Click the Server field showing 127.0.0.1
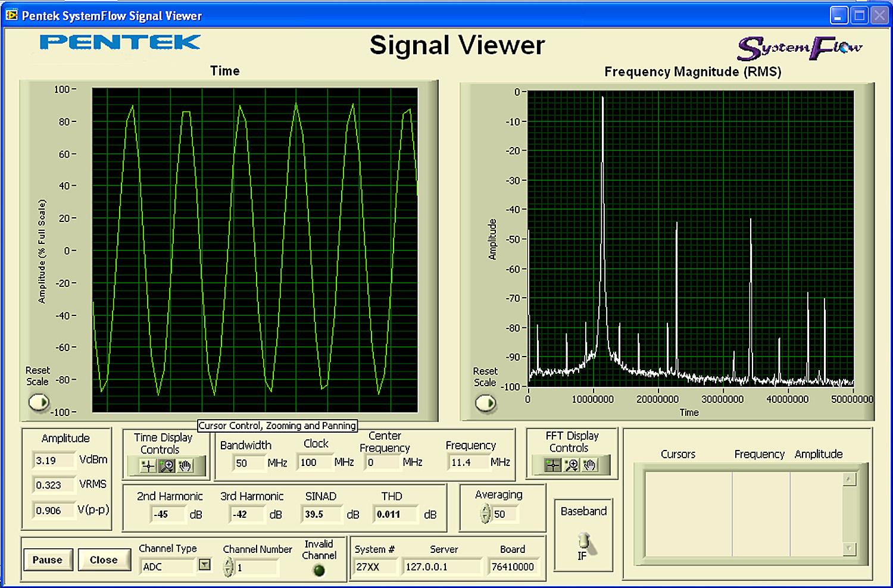The image size is (893, 588). pos(442,567)
